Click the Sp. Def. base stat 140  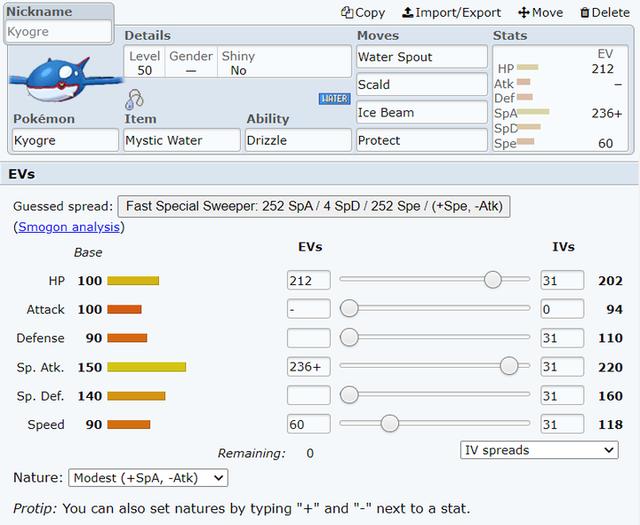90,396
